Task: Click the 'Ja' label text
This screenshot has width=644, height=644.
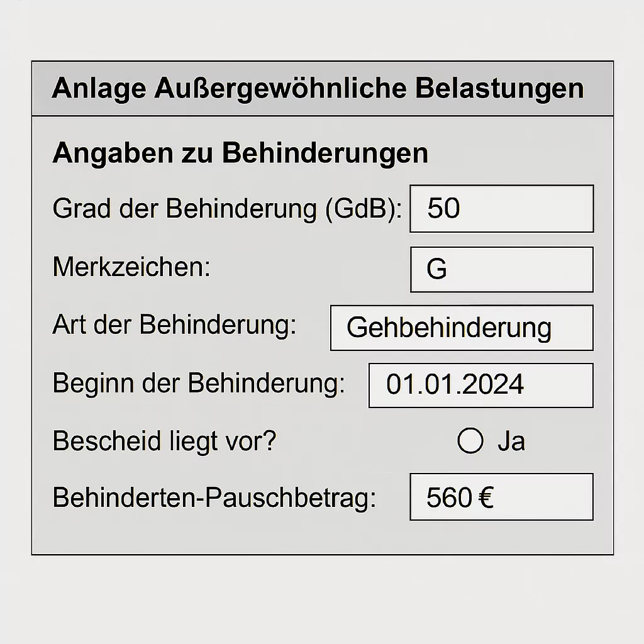Action: [511, 441]
